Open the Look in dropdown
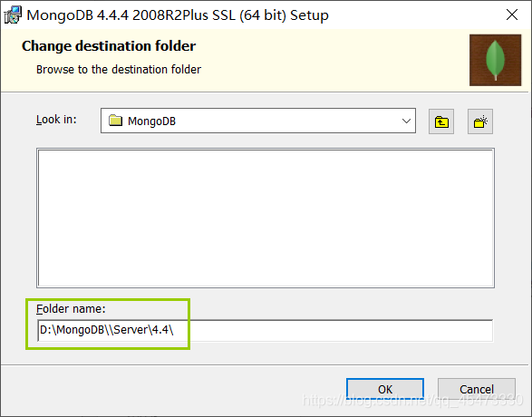The height and width of the screenshot is (417, 532). coord(258,121)
